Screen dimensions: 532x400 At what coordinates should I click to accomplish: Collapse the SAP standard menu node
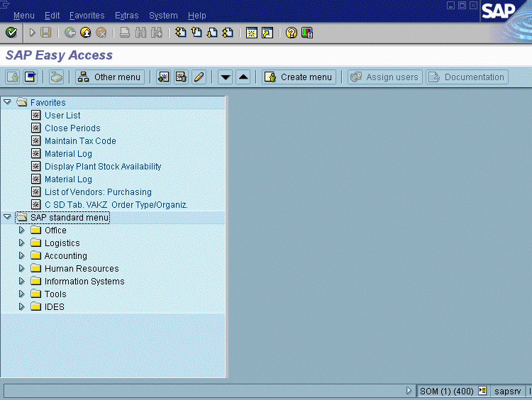pos(7,217)
